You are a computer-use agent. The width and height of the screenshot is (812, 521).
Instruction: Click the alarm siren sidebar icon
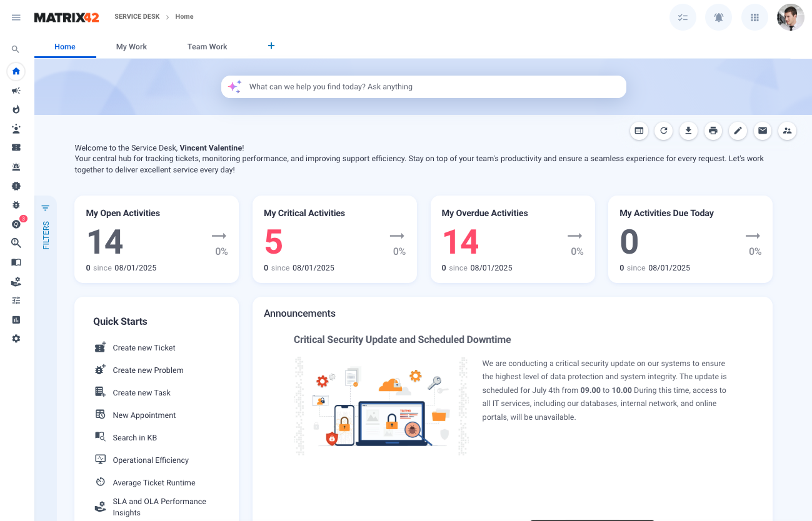tap(16, 167)
